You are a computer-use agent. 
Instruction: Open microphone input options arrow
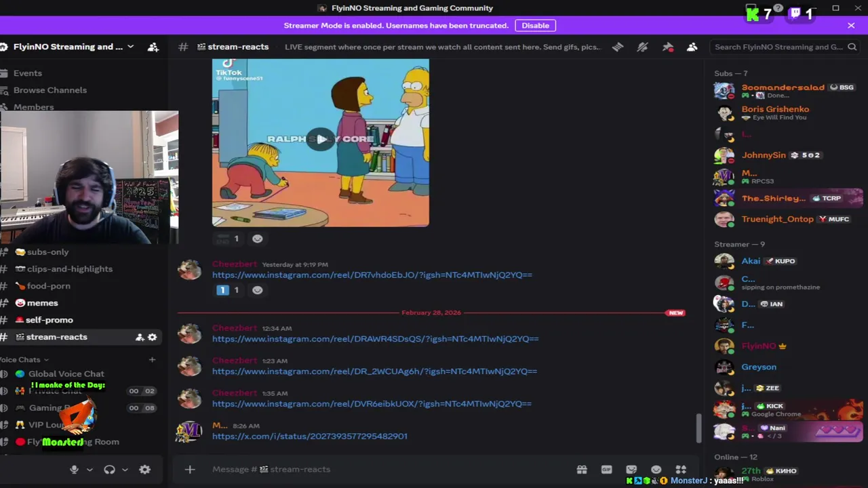point(90,470)
